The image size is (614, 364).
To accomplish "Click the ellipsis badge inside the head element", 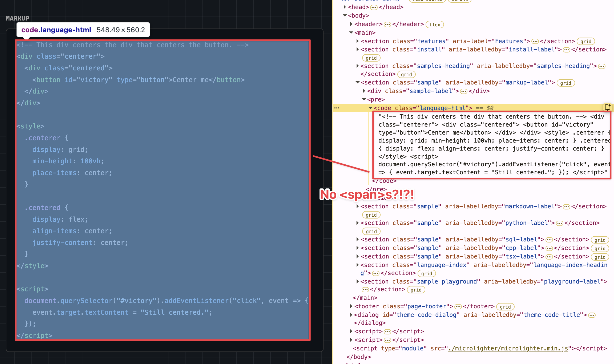I will pos(374,7).
